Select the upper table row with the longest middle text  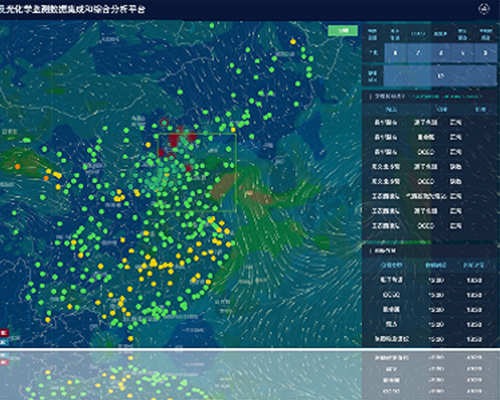[x=429, y=196]
